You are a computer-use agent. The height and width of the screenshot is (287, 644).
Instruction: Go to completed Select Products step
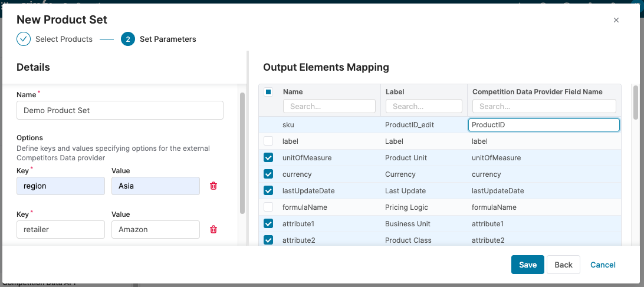[x=24, y=39]
